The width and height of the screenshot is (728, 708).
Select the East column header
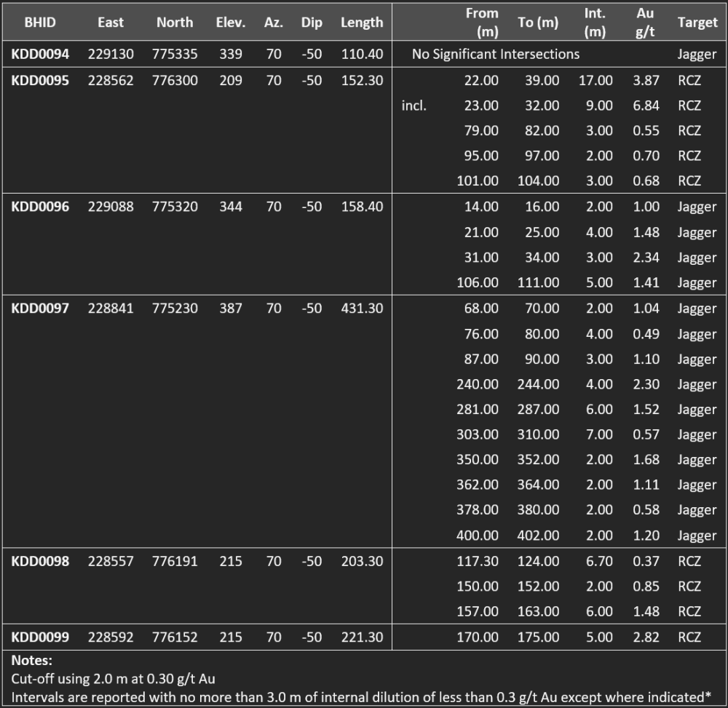pos(111,23)
